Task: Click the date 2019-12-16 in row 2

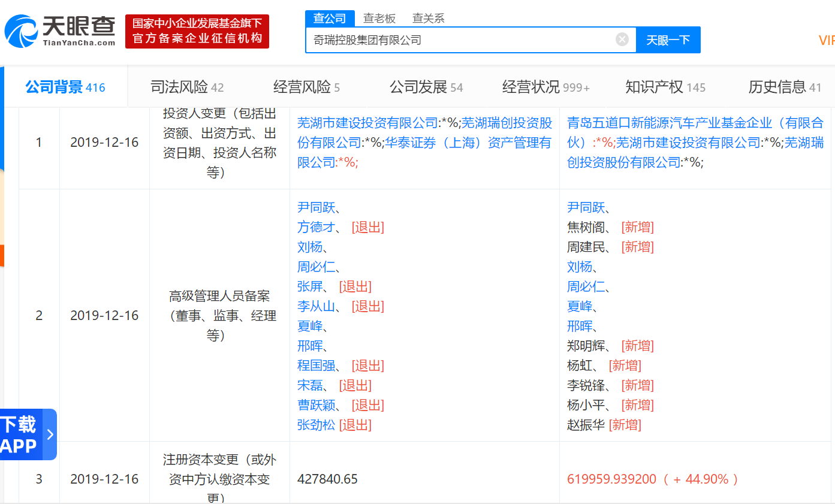Action: point(104,316)
